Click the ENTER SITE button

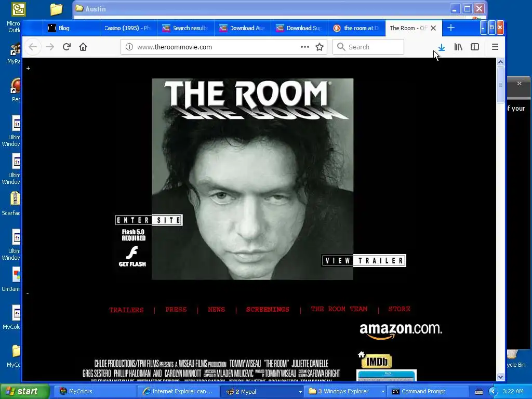pyautogui.click(x=149, y=220)
